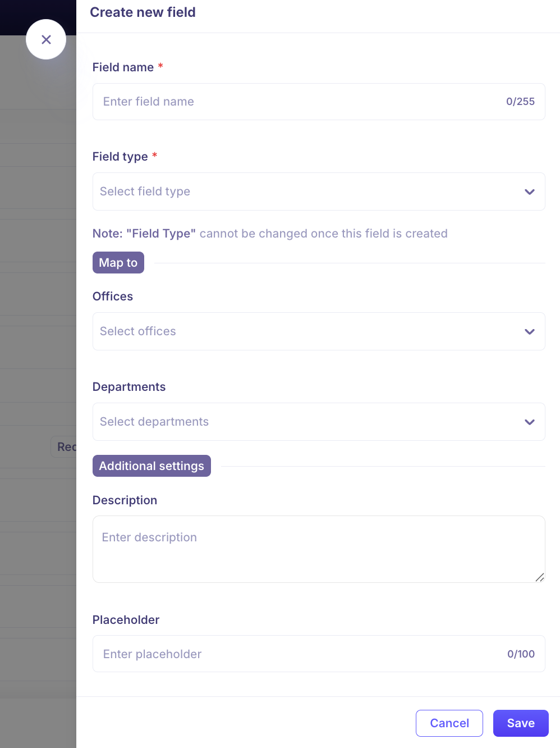The width and height of the screenshot is (560, 748).
Task: Save the new field
Action: click(520, 723)
